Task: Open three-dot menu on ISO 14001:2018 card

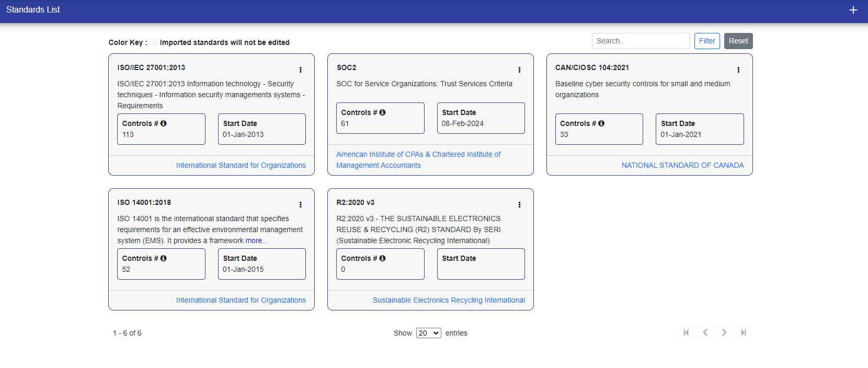Action: tap(300, 204)
